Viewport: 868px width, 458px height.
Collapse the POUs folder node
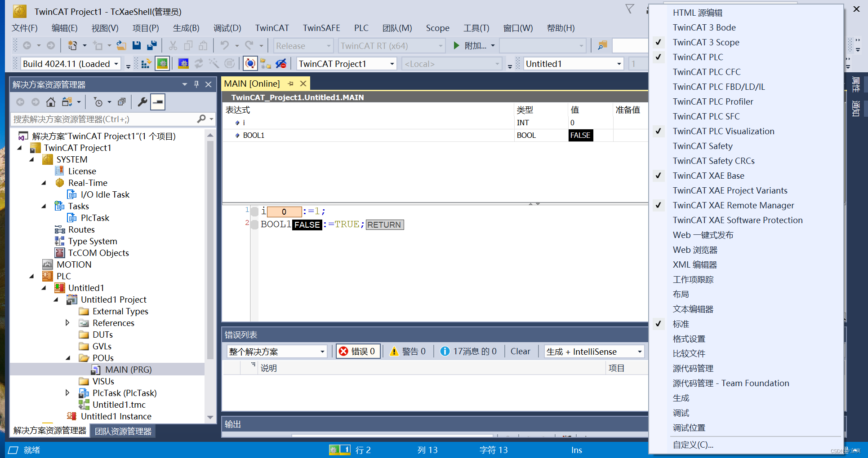(68, 358)
